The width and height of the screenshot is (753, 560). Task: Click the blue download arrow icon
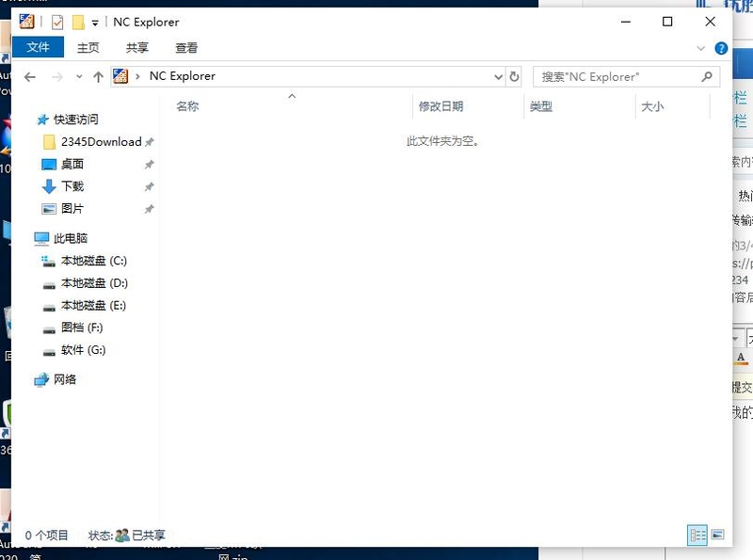(49, 186)
